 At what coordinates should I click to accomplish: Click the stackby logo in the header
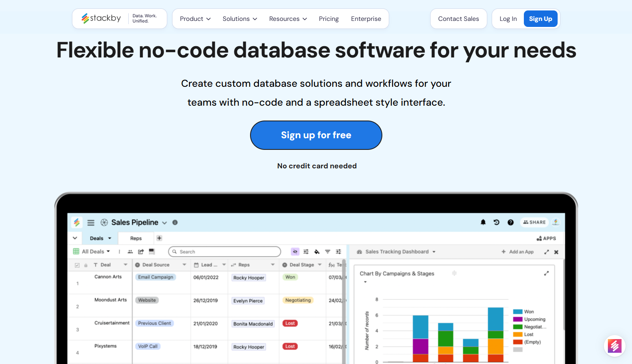(101, 18)
